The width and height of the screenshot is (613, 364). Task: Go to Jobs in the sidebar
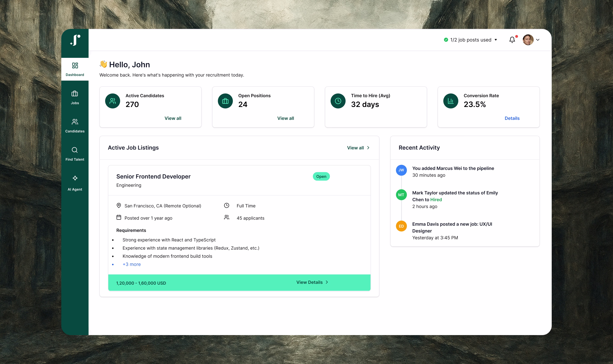[75, 97]
